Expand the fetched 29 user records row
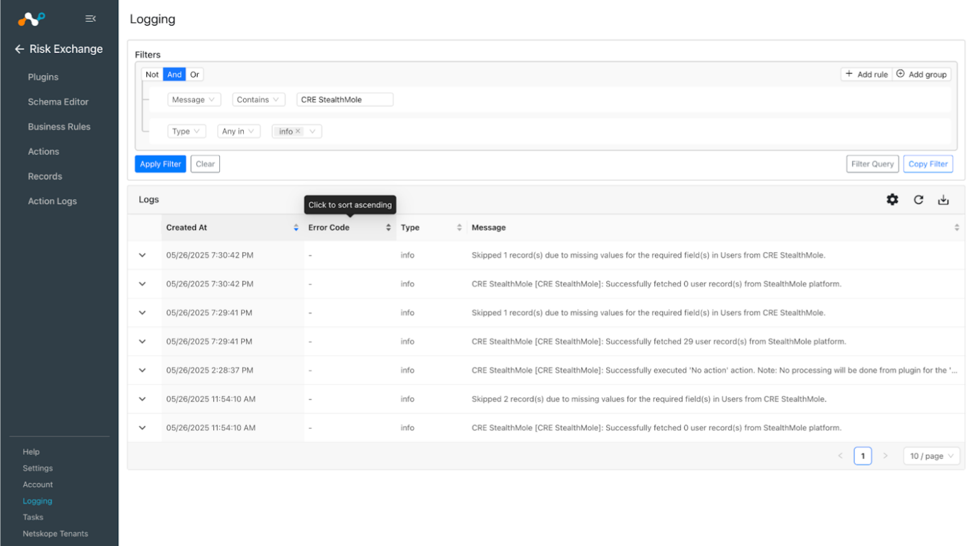The width and height of the screenshot is (980, 546). 142,341
